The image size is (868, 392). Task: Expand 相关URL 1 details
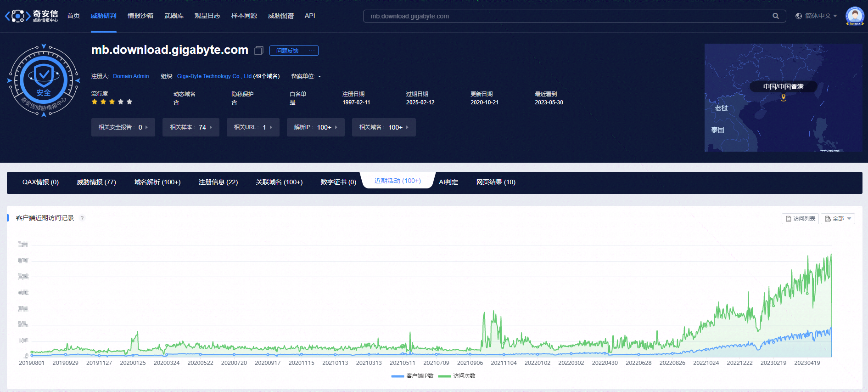point(253,127)
